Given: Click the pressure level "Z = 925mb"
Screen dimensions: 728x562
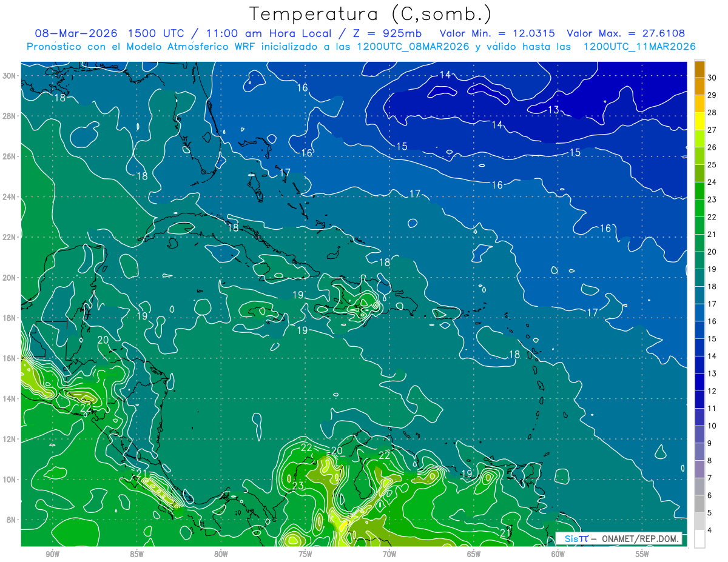Looking at the screenshot, I should click(x=386, y=33).
